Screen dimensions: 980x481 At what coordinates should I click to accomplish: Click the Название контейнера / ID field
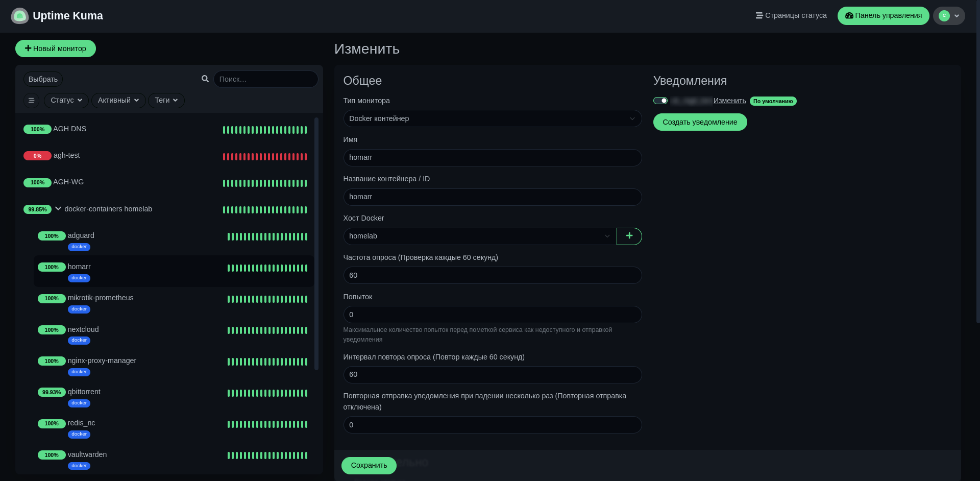(493, 197)
